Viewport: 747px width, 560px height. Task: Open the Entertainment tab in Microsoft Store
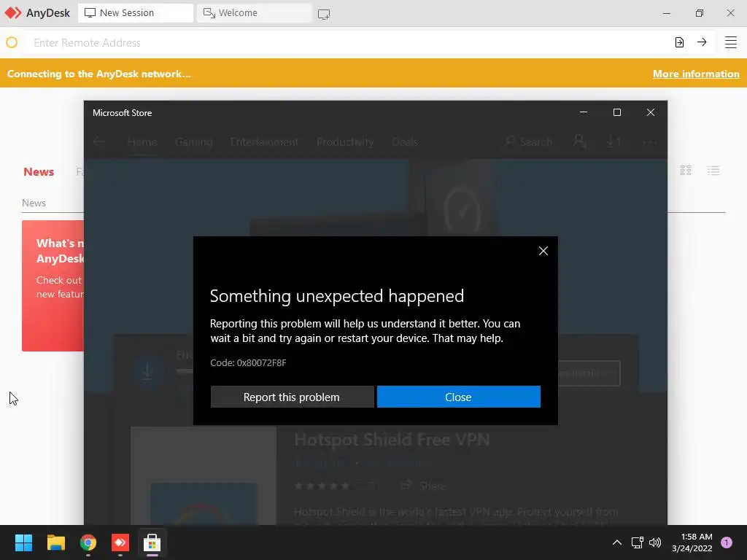264,142
